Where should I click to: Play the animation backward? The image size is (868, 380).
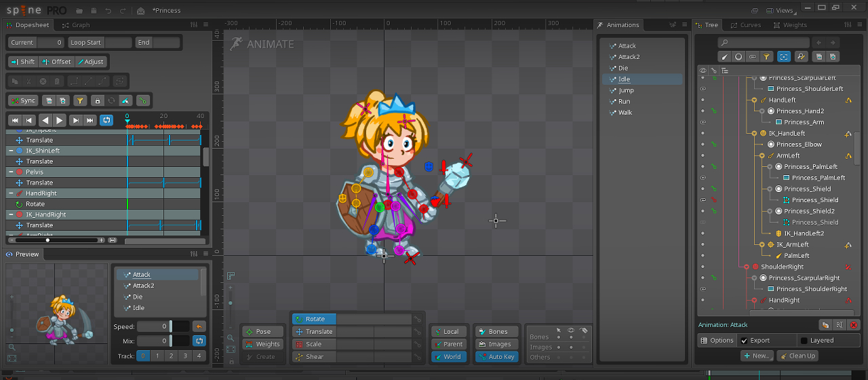(45, 120)
